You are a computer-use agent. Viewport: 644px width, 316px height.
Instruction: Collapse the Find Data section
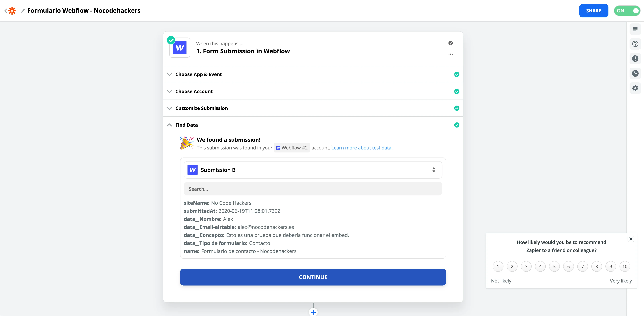click(186, 125)
